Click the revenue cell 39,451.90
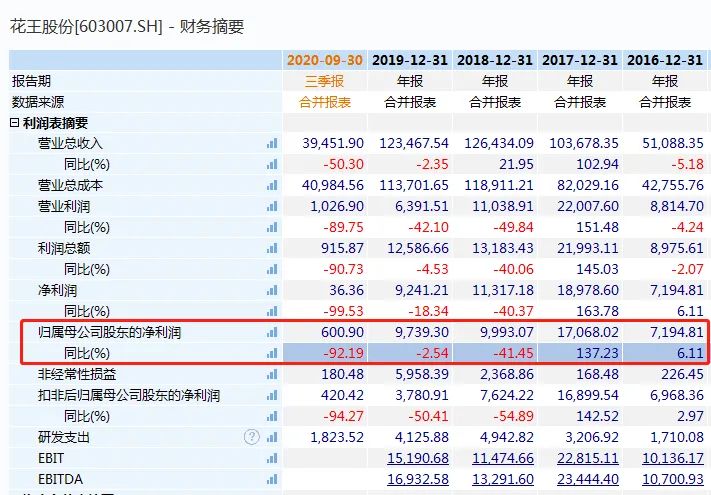This screenshot has height=495, width=711. pos(333,143)
